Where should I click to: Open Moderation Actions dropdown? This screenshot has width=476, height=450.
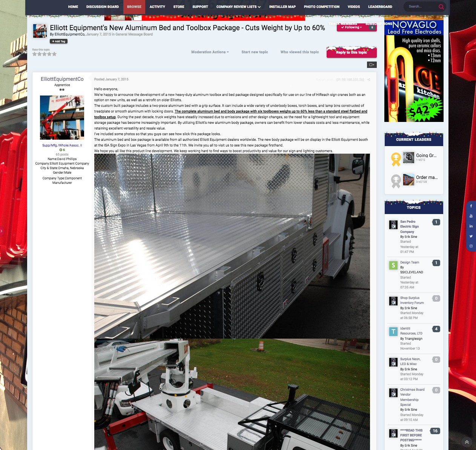click(210, 52)
